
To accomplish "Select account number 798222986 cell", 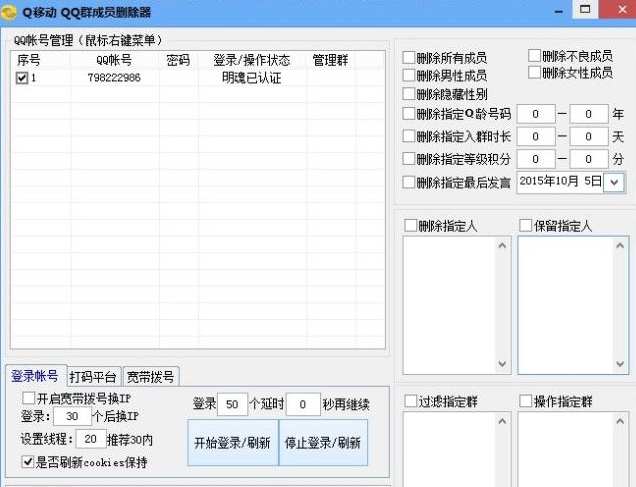I will click(114, 77).
